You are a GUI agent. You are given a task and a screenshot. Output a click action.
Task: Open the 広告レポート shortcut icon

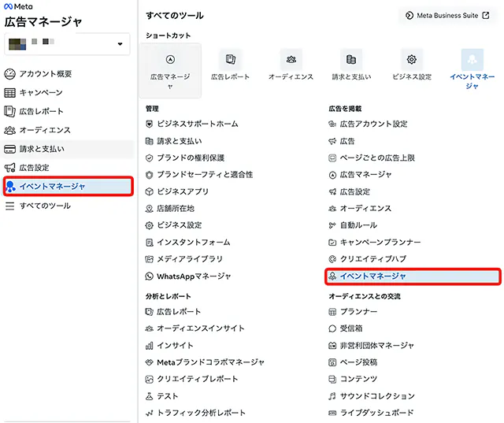tap(231, 59)
